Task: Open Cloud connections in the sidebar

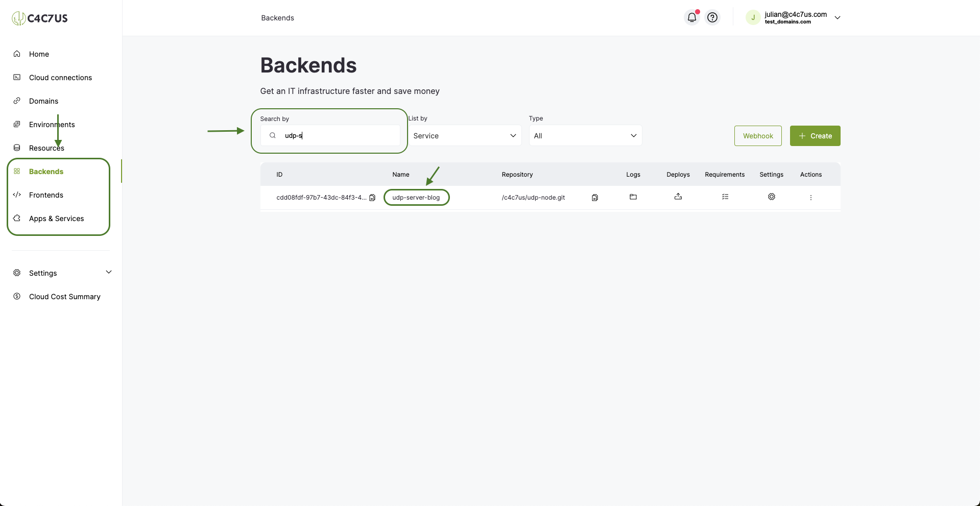Action: [60, 78]
